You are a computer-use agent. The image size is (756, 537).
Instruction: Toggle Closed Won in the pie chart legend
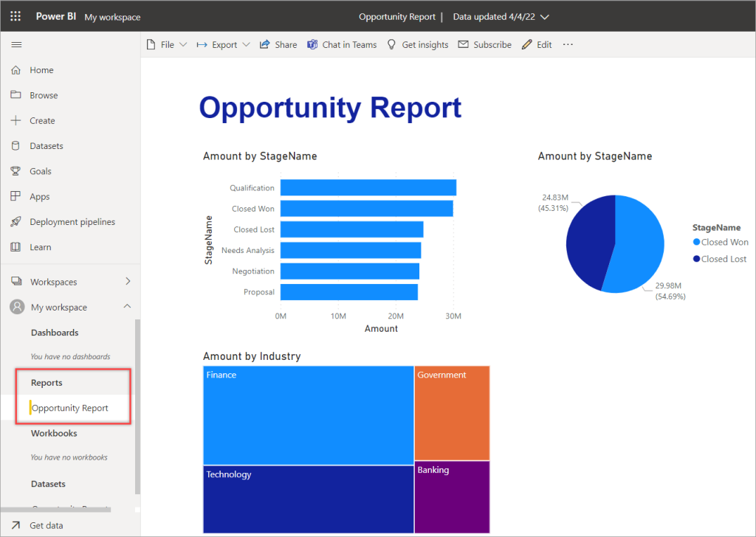[720, 242]
